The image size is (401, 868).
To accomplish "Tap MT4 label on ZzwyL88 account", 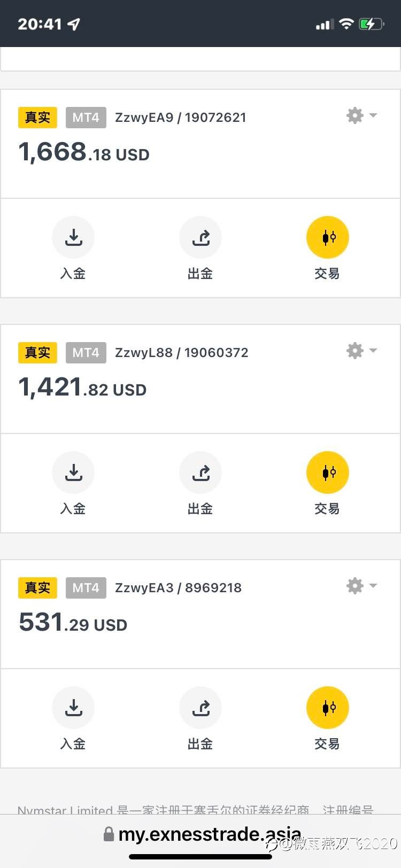I will pyautogui.click(x=86, y=353).
